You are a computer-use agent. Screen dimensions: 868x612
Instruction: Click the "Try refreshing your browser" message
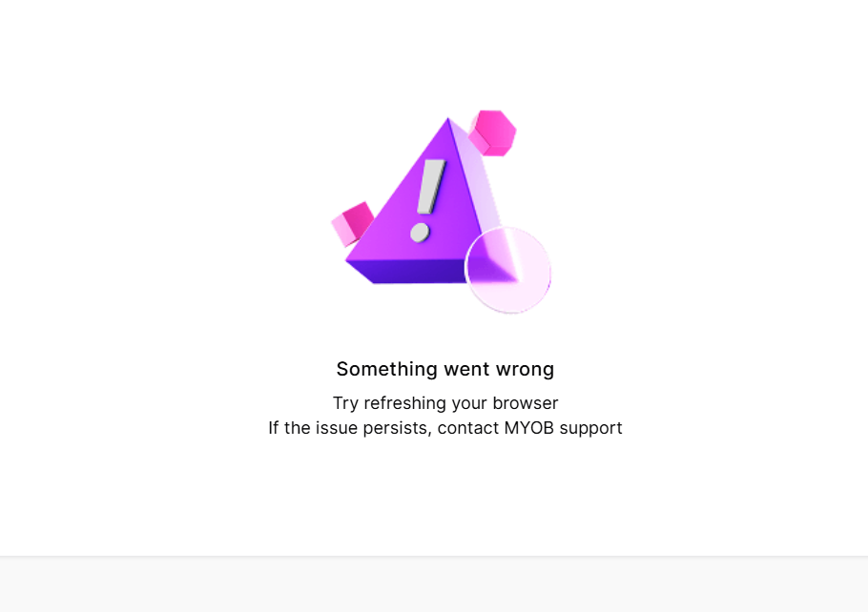(x=445, y=403)
